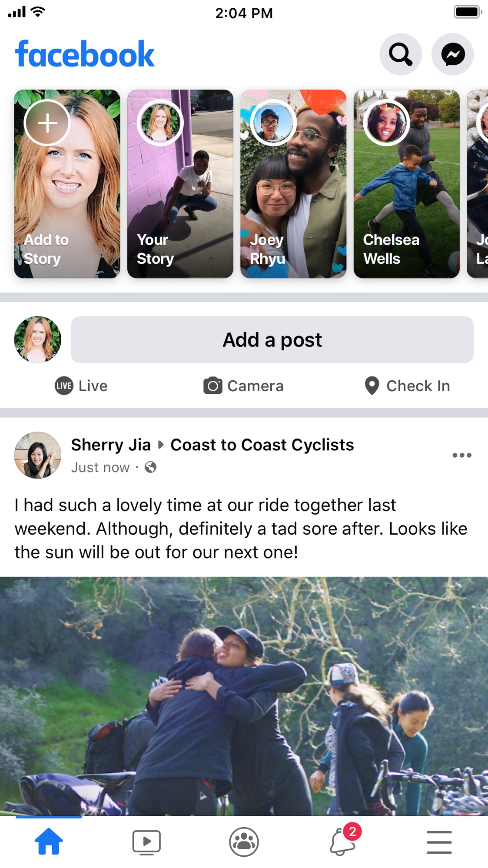Switch to the Home tab
Screen dimensions: 488x868
49,842
